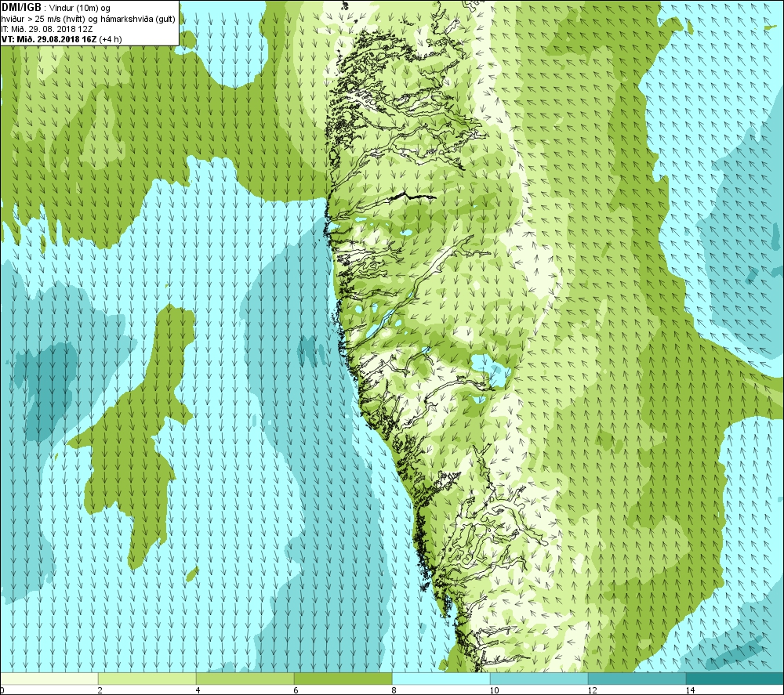Click the scale label '8'

coord(394,690)
